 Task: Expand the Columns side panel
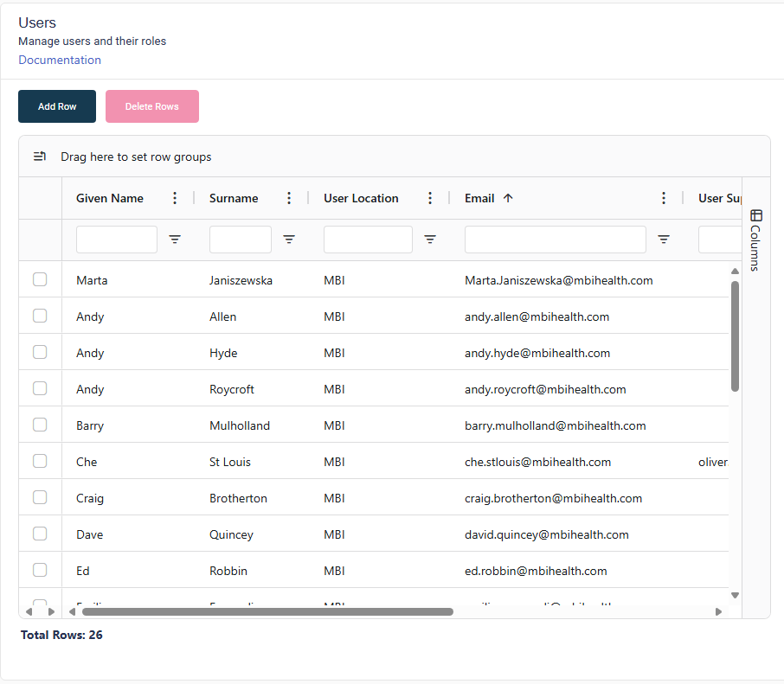[755, 240]
